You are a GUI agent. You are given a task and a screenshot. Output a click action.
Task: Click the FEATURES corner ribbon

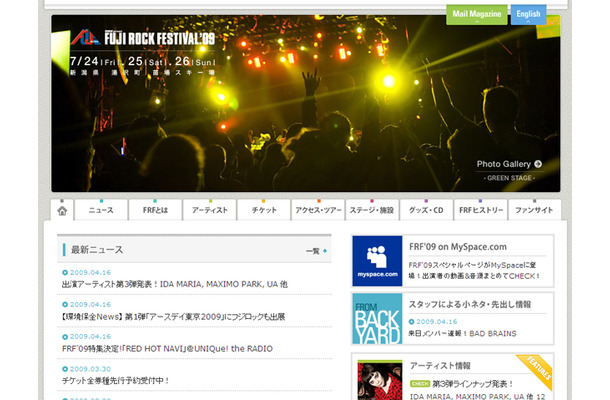[538, 369]
